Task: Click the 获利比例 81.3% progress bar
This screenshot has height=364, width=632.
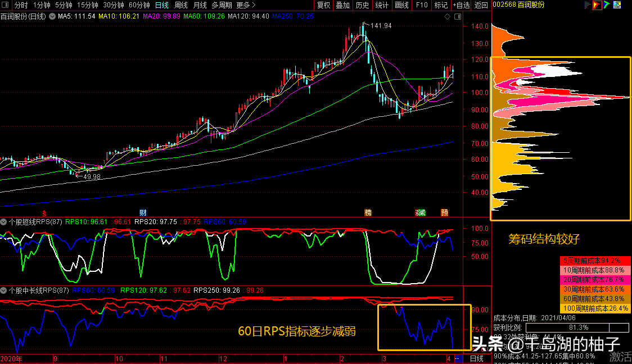Action: tap(579, 327)
